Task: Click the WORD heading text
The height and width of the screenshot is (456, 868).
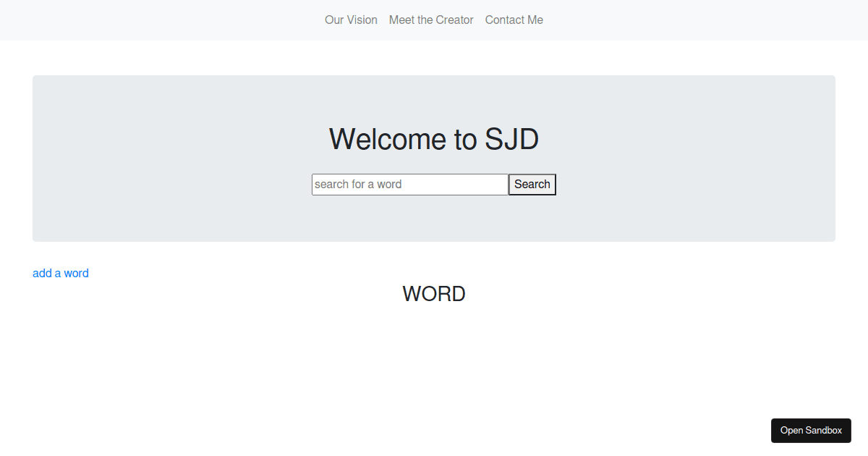Action: point(433,294)
